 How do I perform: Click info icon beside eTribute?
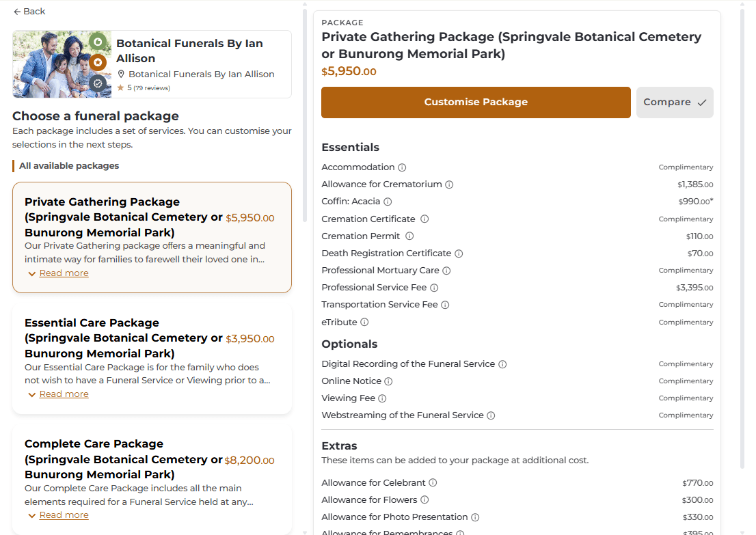point(364,322)
